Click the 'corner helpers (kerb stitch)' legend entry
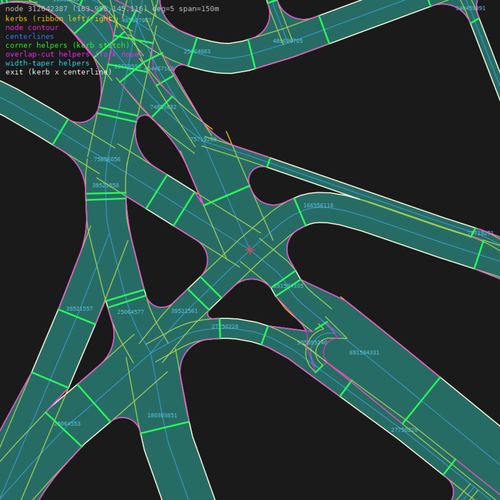Viewport: 500px width, 500px height. click(x=67, y=45)
